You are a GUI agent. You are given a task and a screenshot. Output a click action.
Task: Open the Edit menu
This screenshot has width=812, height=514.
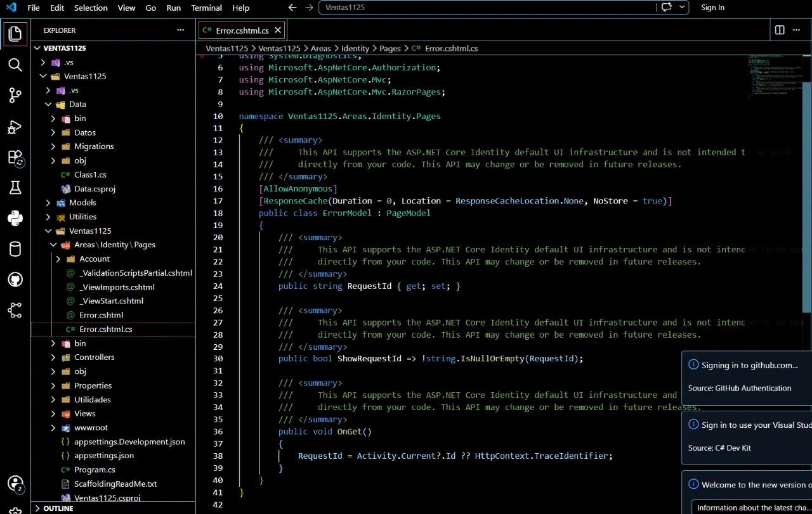click(57, 8)
